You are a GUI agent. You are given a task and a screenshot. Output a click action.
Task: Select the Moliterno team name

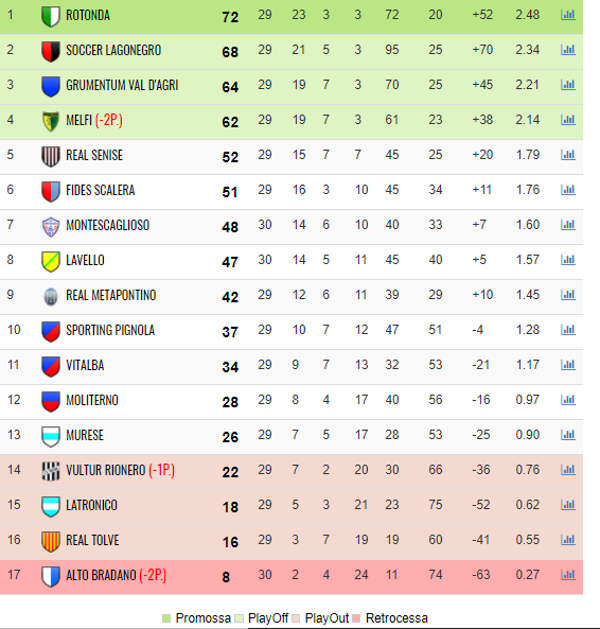point(92,400)
